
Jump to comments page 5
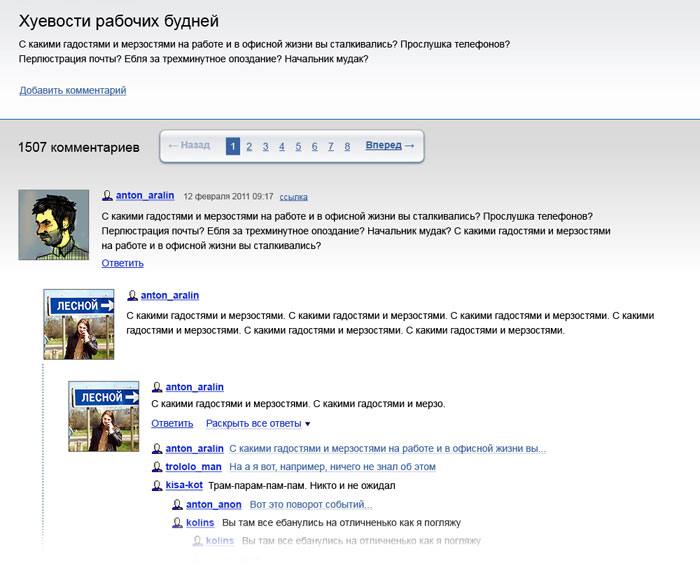point(298,146)
